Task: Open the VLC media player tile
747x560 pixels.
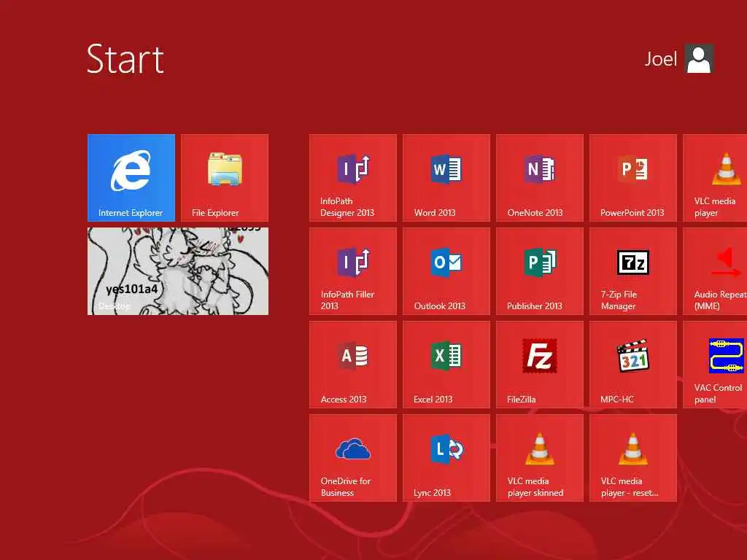Action: click(715, 178)
